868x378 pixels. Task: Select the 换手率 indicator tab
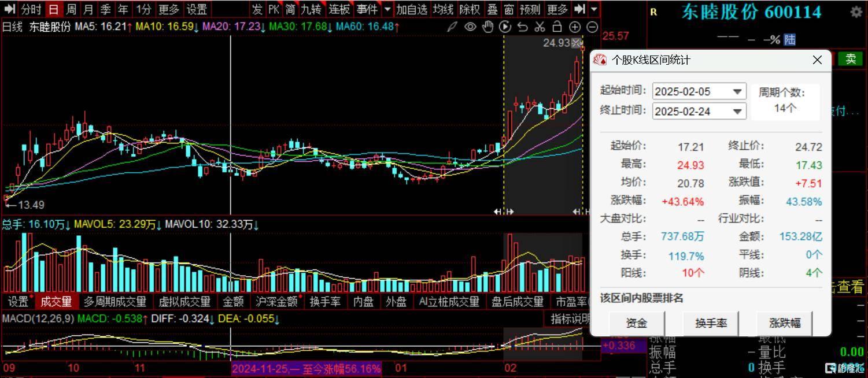pos(325,302)
